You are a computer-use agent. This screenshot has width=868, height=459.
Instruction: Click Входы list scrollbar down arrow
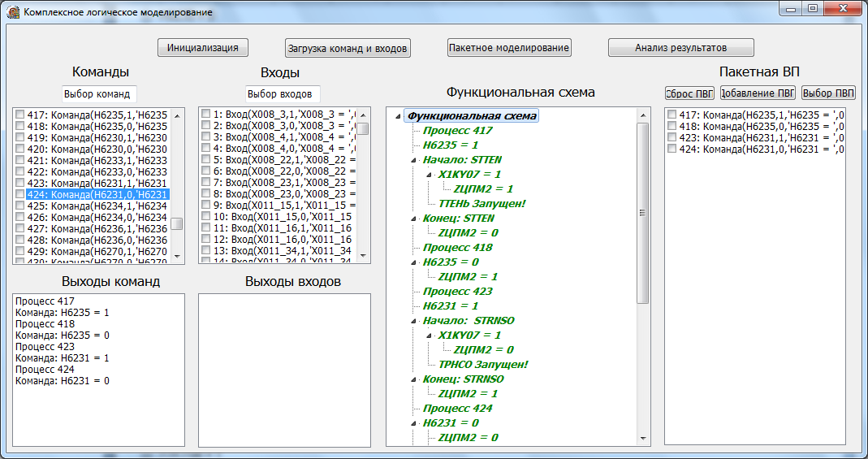point(363,256)
